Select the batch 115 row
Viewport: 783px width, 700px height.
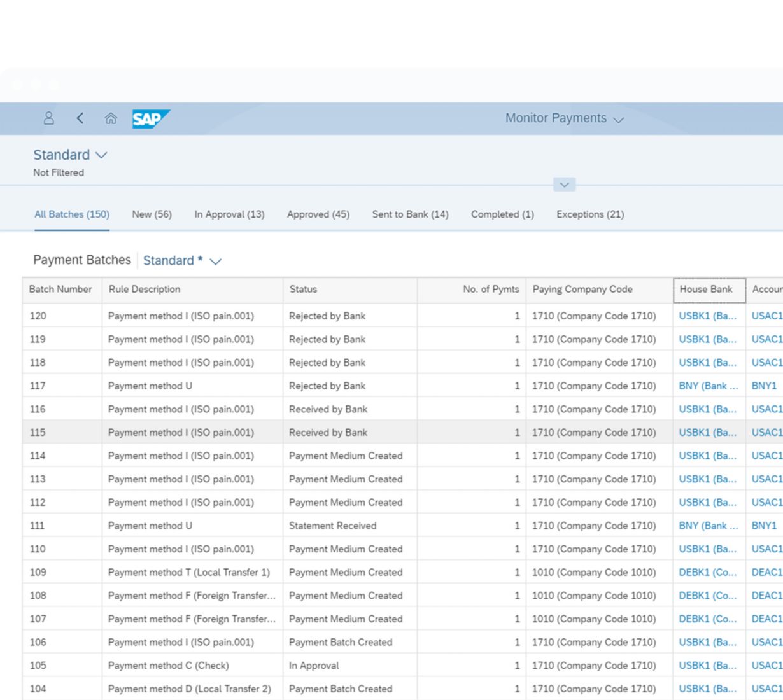pyautogui.click(x=191, y=433)
